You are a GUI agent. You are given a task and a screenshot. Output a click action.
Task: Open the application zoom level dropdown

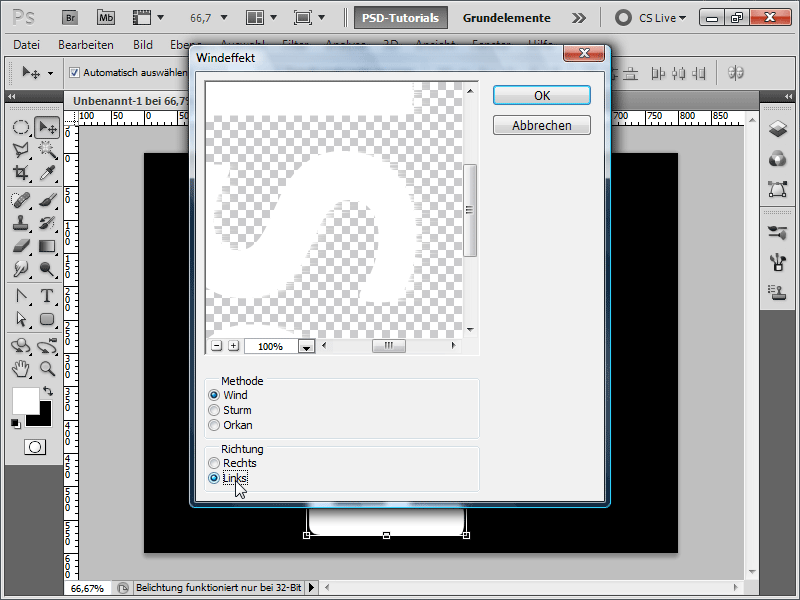coord(223,18)
